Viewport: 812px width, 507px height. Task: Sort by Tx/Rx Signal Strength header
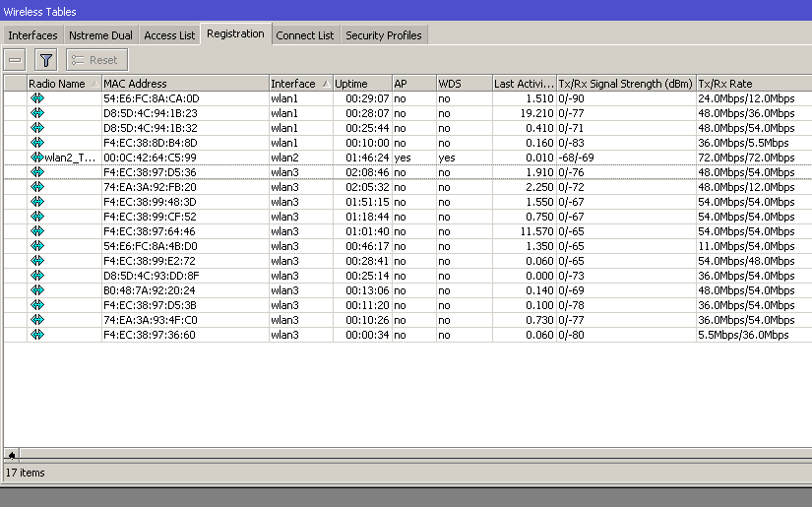(627, 84)
